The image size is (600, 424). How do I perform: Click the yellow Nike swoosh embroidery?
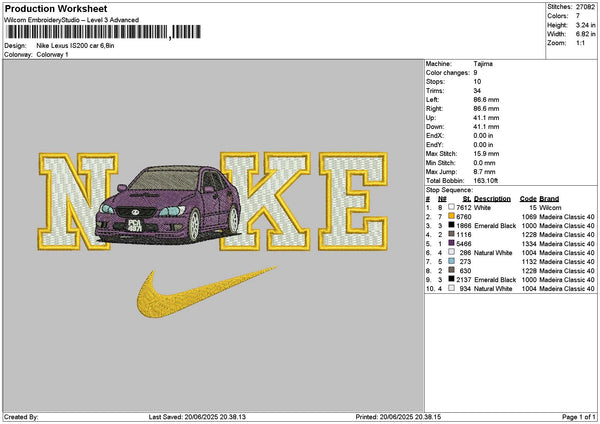pyautogui.click(x=207, y=292)
